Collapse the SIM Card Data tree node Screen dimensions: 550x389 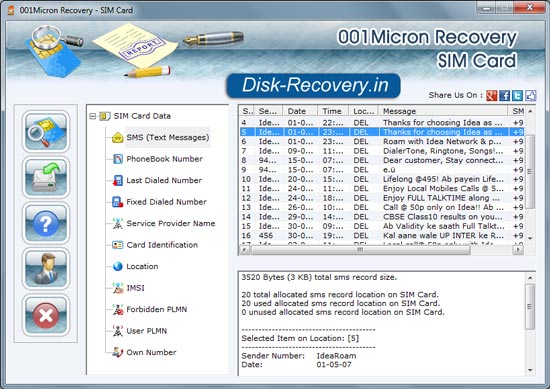93,116
